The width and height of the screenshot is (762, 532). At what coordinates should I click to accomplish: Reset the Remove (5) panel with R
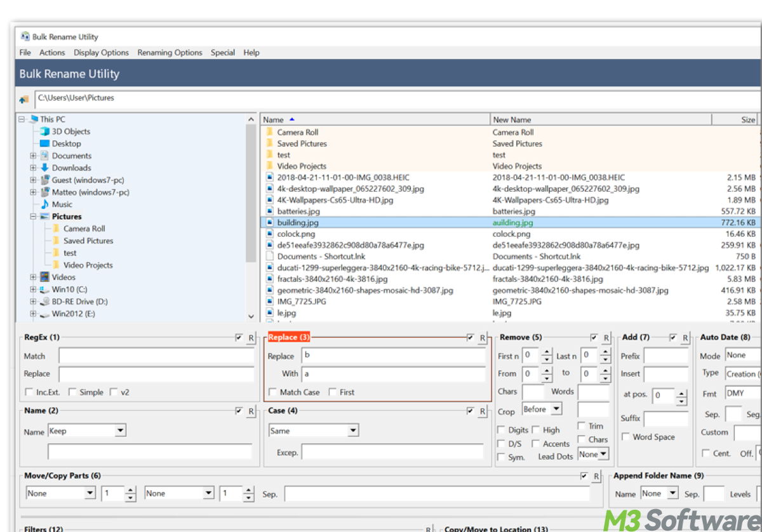coord(606,338)
